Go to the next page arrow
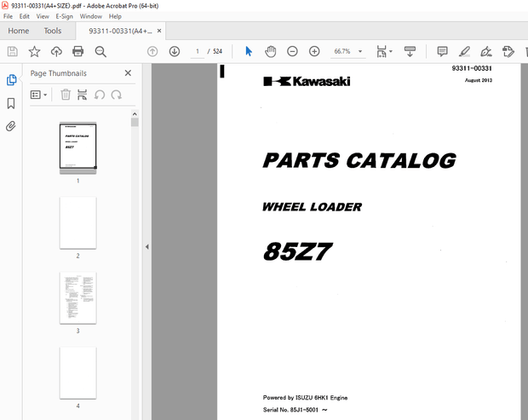 click(x=175, y=51)
